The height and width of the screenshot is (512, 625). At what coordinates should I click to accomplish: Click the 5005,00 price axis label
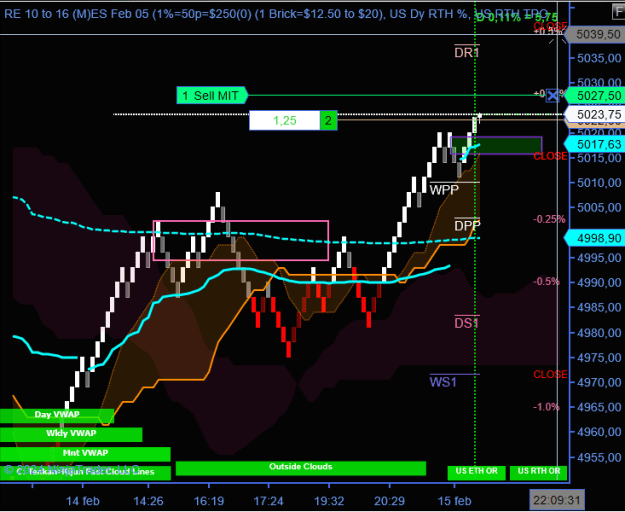click(599, 207)
